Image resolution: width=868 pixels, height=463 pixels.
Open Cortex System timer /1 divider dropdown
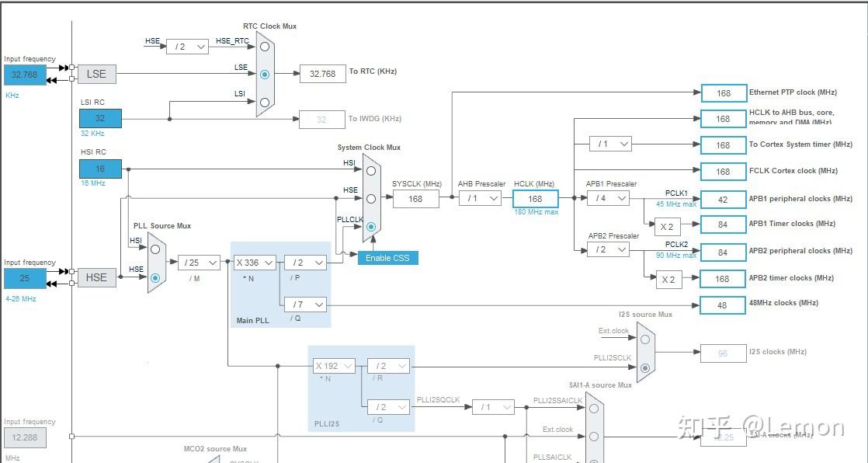tap(610, 144)
